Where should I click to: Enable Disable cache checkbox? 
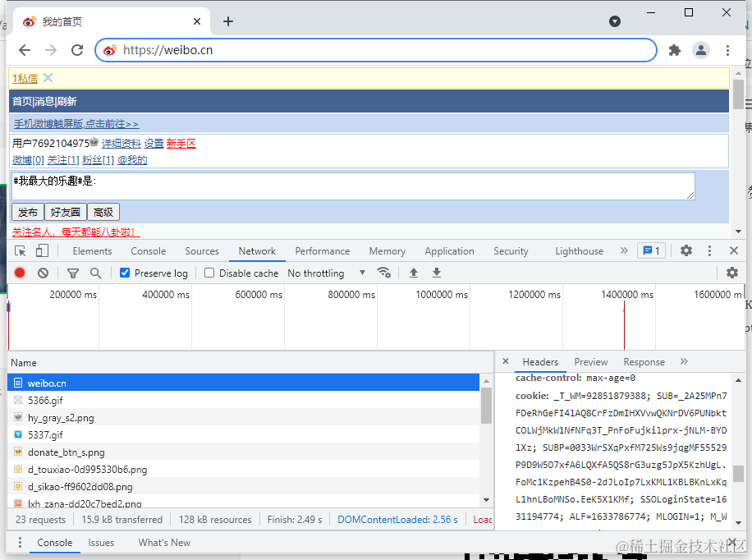pyautogui.click(x=209, y=273)
